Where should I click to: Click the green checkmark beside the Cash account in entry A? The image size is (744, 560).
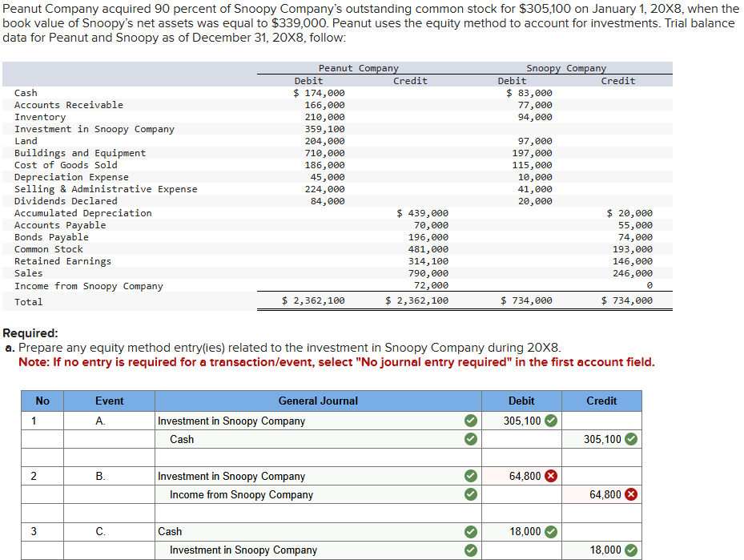click(470, 439)
